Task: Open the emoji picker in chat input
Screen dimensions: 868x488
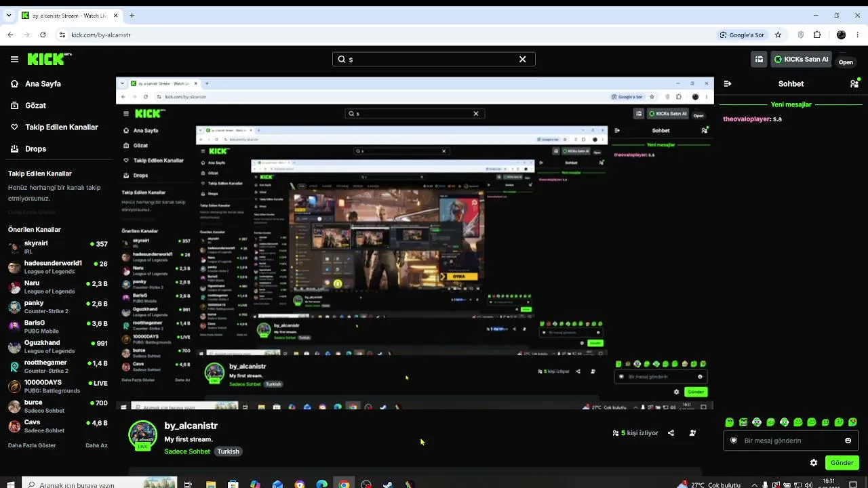Action: (848, 441)
